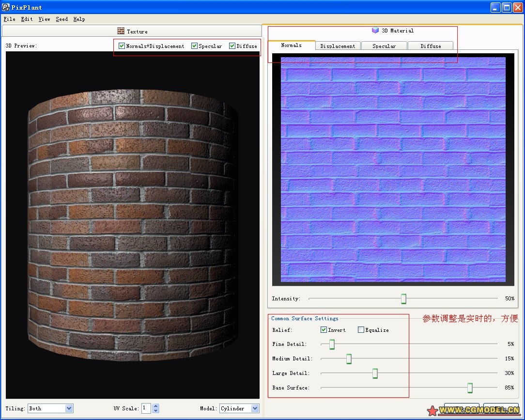Click the Base Surface slider handle
Screen dimensions: 525x420
470,388
